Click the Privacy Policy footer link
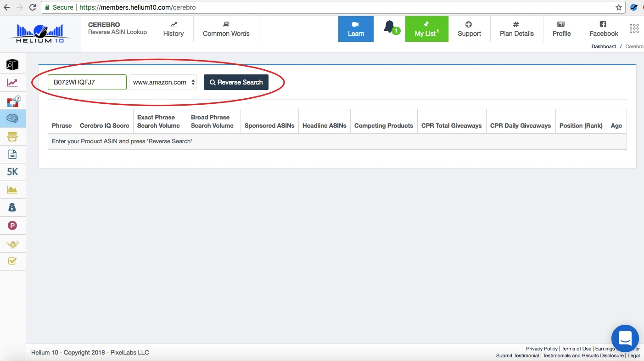The width and height of the screenshot is (644, 361). 542,349
